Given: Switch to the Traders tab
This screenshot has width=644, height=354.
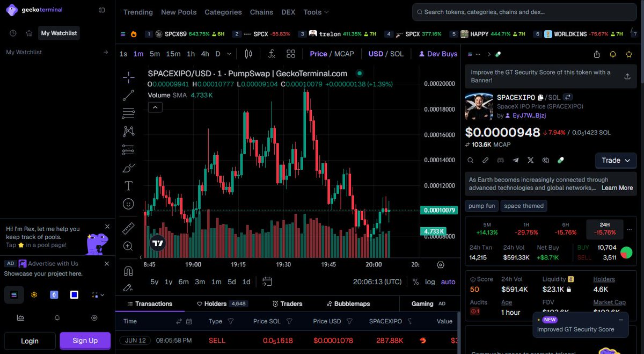Looking at the screenshot, I should [287, 304].
